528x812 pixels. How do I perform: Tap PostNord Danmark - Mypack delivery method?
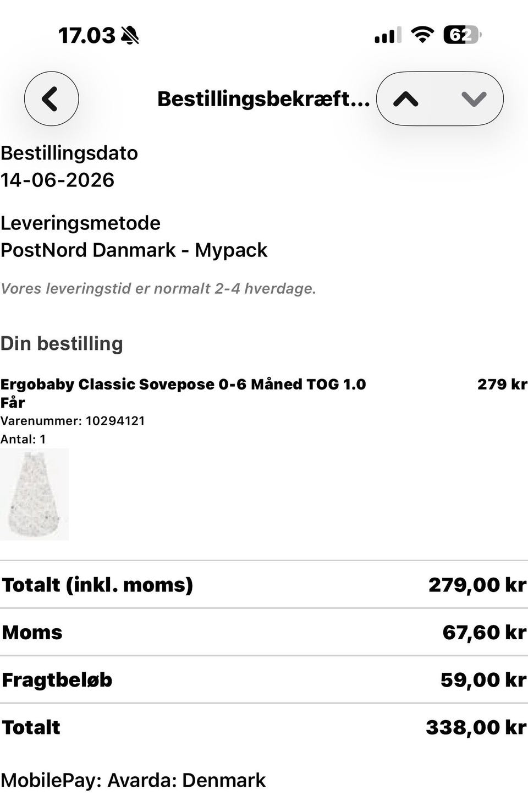(x=134, y=250)
